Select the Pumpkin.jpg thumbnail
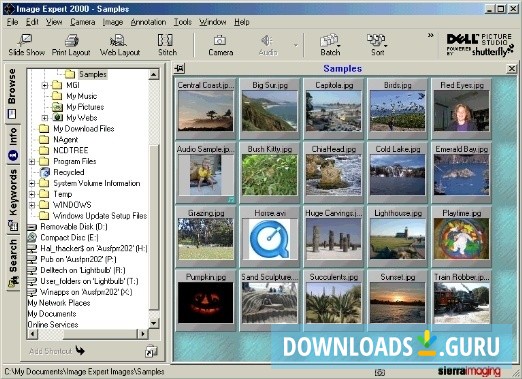Screen dimensions: 522x379 (x=206, y=301)
